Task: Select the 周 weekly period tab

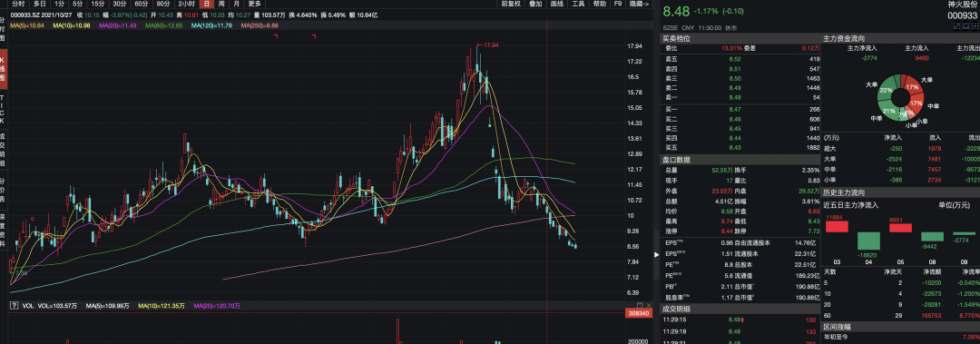Action: coord(221,4)
